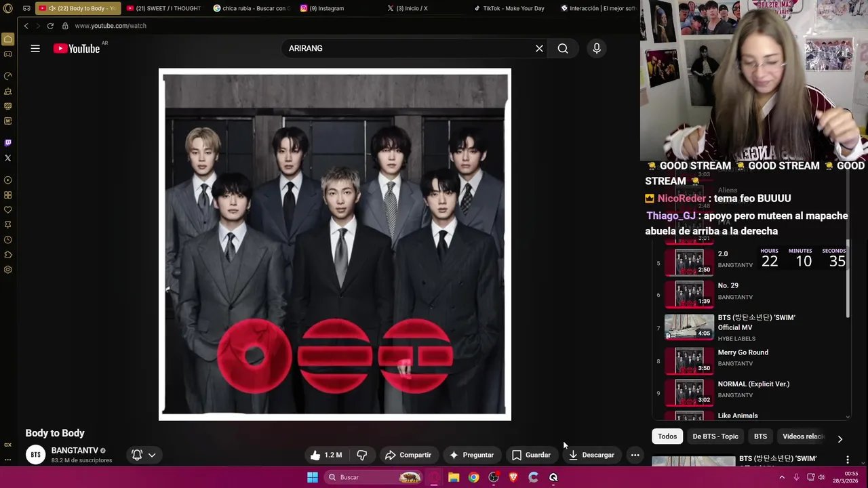
Task: Click the muted-audio icon on Body to Body tab
Action: point(52,8)
